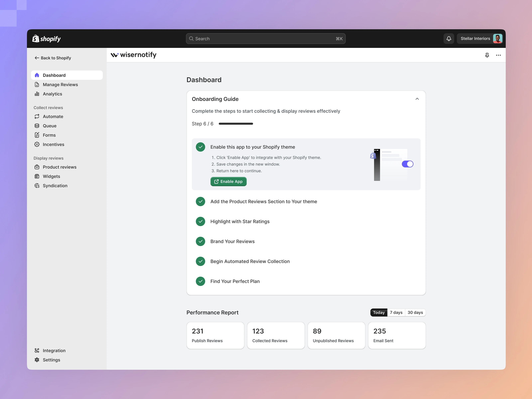Click the Search input field
532x399 pixels.
[266, 38]
